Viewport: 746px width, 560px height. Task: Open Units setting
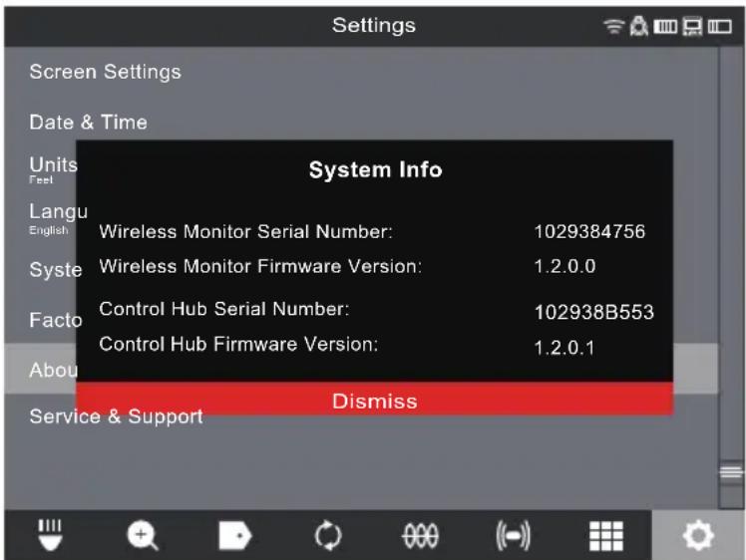(53, 169)
